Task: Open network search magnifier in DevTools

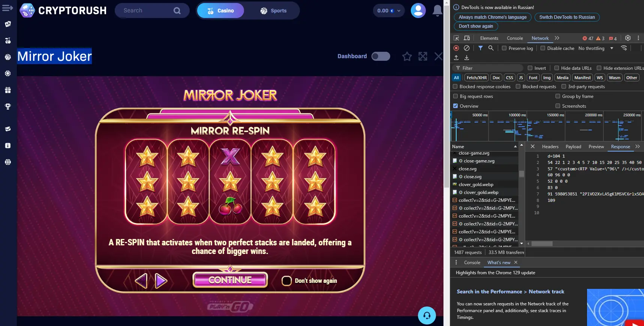Action: [491, 48]
